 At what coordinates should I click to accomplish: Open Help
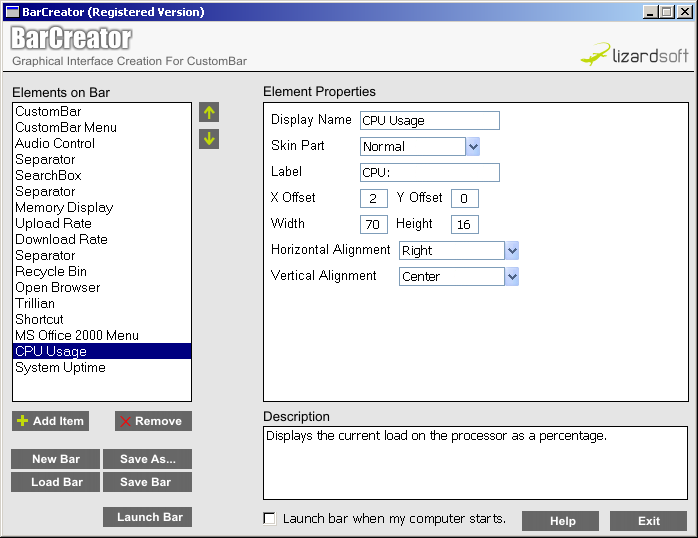click(560, 521)
